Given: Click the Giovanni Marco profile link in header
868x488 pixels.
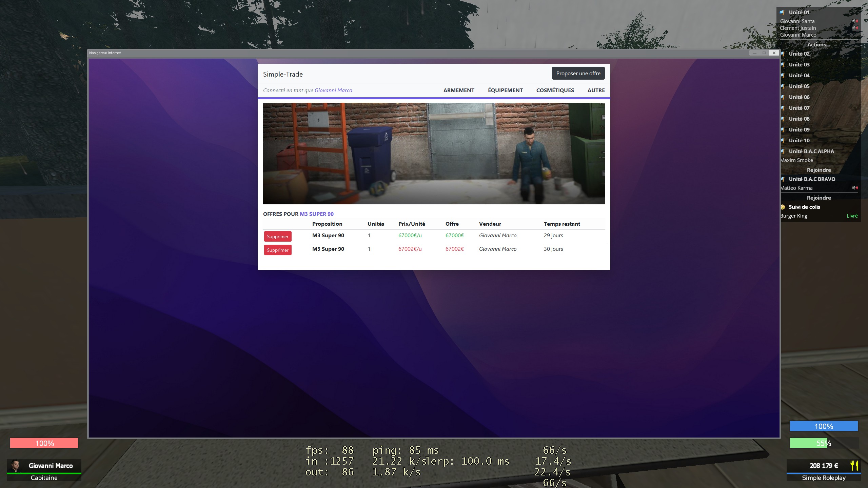Looking at the screenshot, I should pos(333,90).
